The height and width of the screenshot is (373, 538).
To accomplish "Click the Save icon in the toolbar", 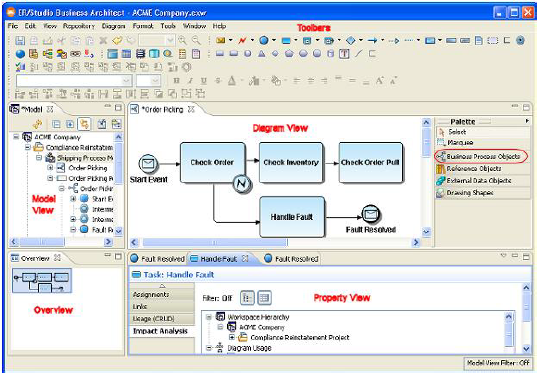I will tap(20, 41).
